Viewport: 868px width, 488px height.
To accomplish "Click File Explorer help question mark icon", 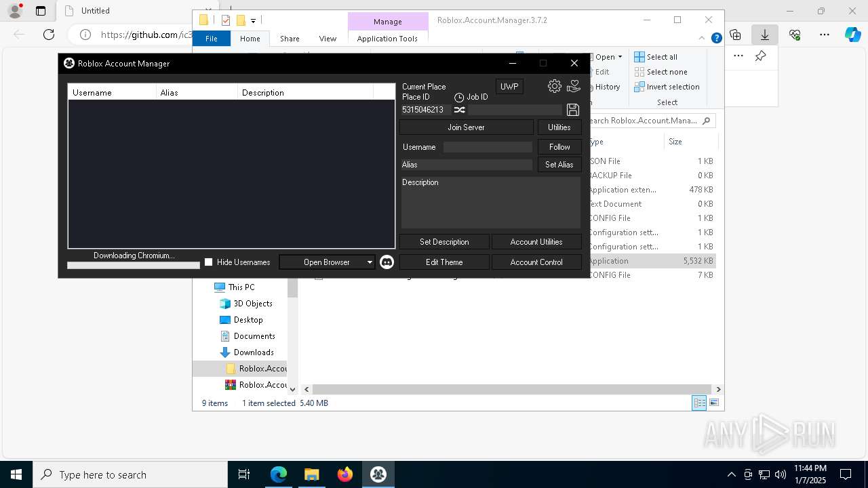I will 716,39.
